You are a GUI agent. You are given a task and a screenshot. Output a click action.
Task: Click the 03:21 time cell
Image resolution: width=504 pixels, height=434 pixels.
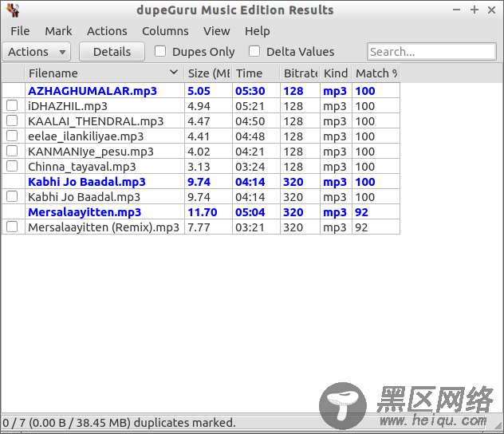(256, 227)
